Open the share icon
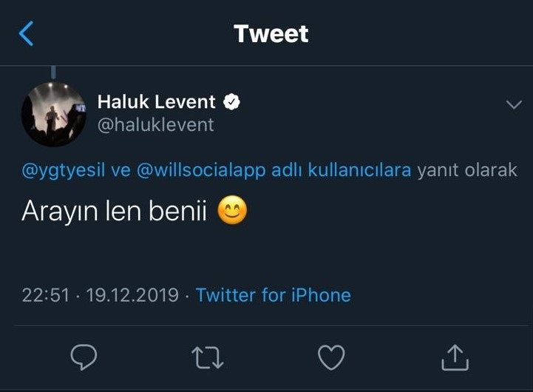This screenshot has width=533, height=392. tap(455, 358)
